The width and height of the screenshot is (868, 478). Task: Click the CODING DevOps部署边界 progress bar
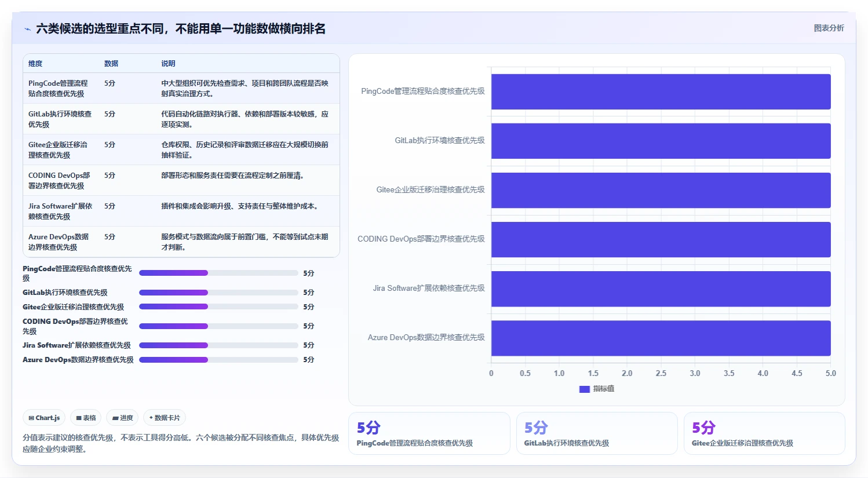point(218,326)
